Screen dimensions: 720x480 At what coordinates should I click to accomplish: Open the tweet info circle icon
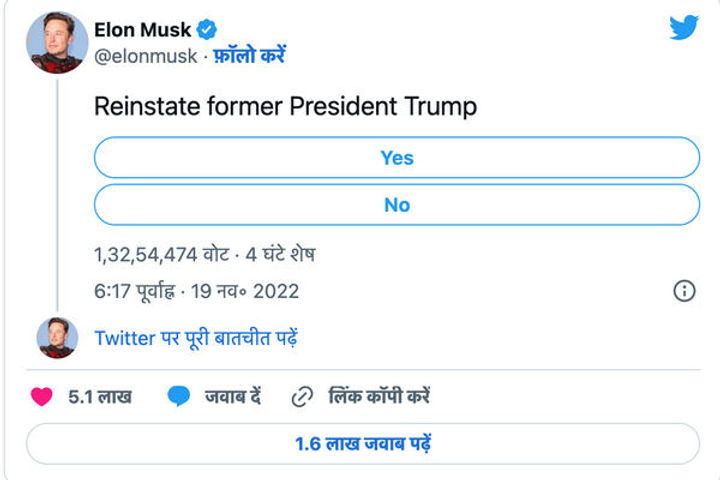point(684,291)
